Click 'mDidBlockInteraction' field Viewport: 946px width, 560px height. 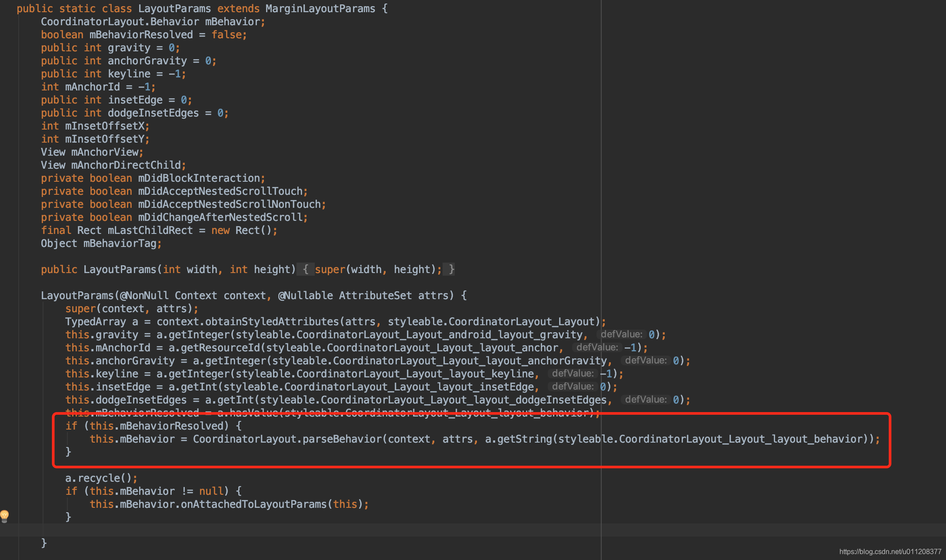pyautogui.click(x=199, y=178)
